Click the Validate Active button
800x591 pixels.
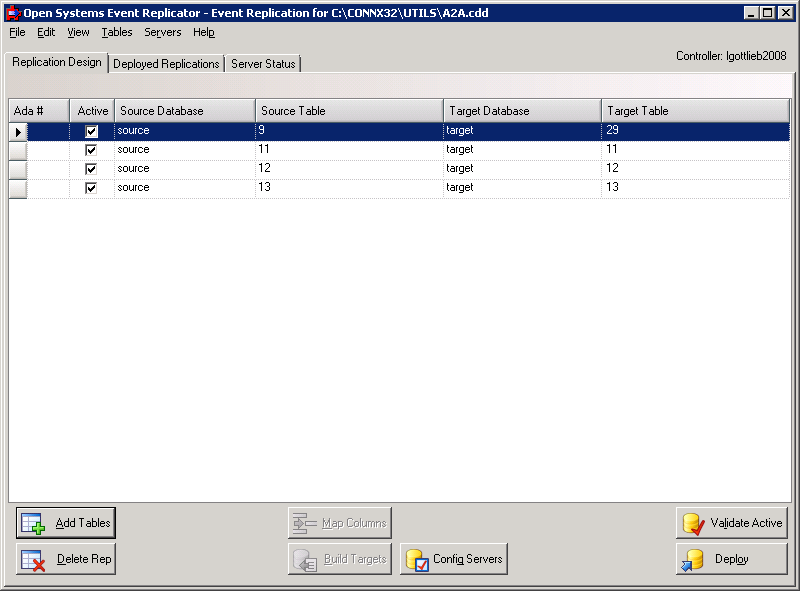(731, 522)
